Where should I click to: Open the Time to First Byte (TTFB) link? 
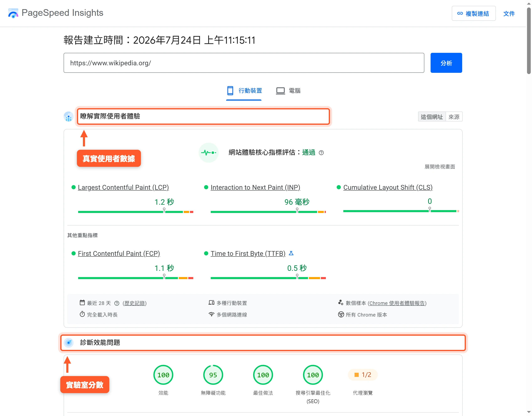248,253
